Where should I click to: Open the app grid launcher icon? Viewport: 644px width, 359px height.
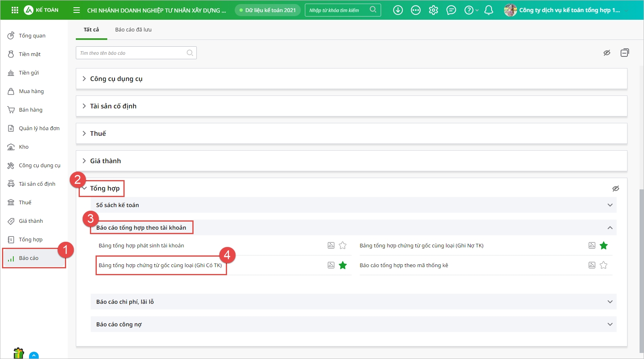[15, 10]
